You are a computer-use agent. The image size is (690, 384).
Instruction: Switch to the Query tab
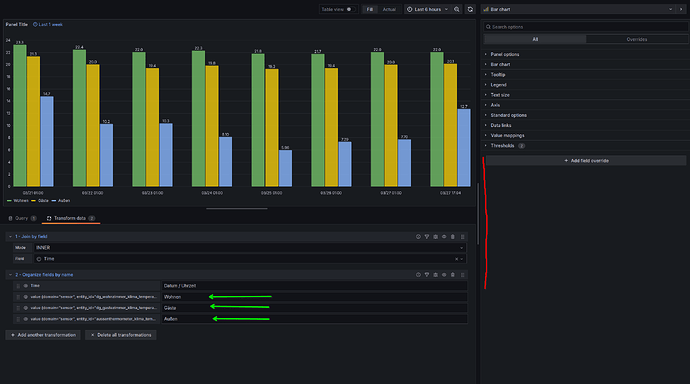click(x=22, y=218)
